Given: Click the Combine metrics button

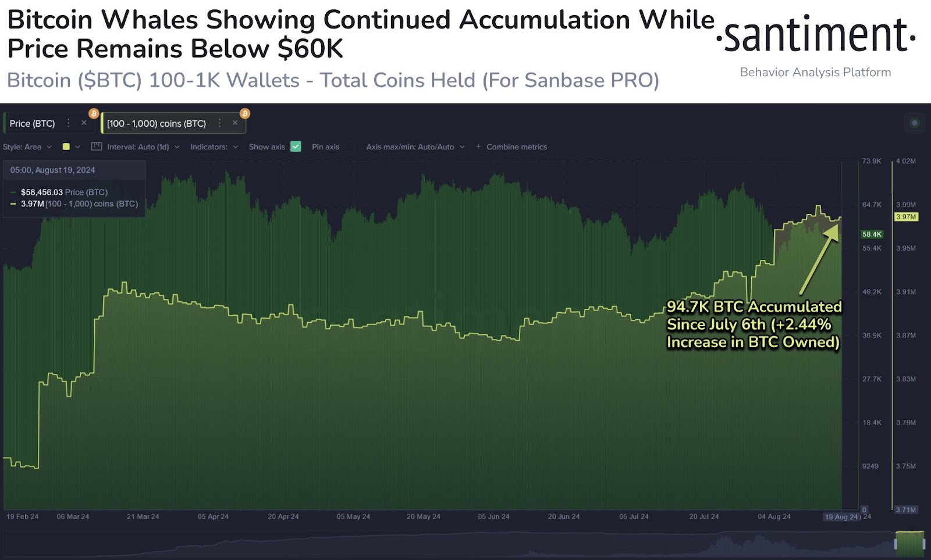Looking at the screenshot, I should click(x=517, y=147).
